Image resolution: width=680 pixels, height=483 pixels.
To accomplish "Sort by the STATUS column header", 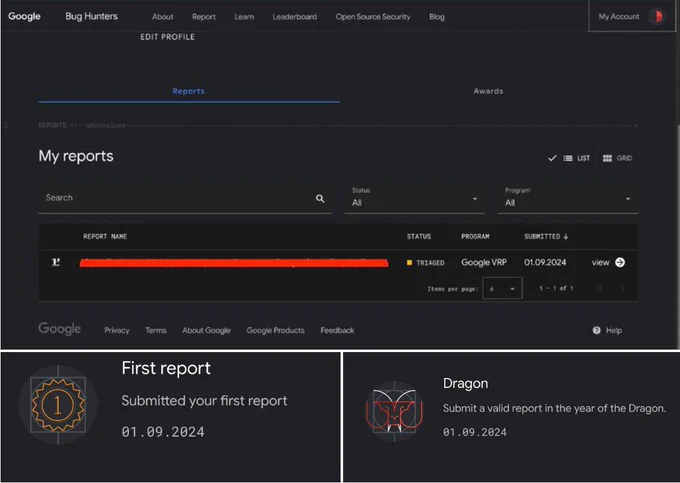I will click(x=419, y=237).
